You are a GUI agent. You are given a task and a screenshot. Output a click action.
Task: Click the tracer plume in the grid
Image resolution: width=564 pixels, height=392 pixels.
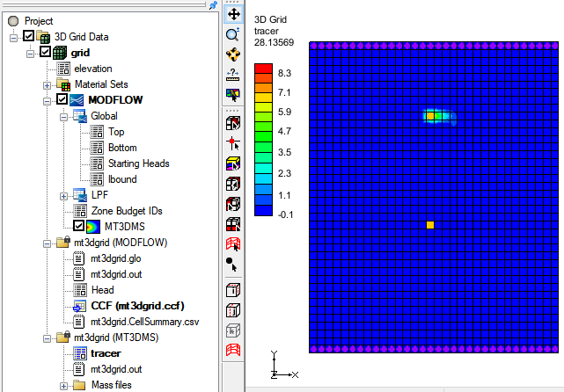click(x=439, y=117)
